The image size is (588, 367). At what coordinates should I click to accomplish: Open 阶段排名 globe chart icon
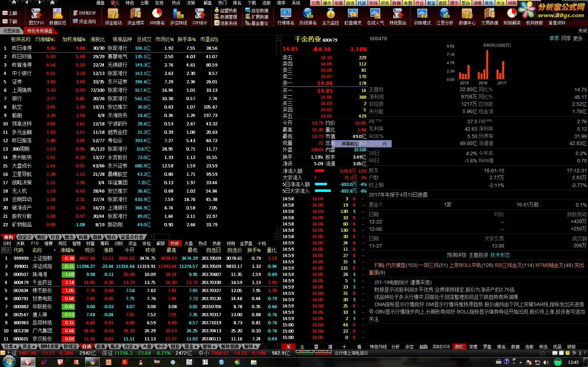[x=308, y=16]
